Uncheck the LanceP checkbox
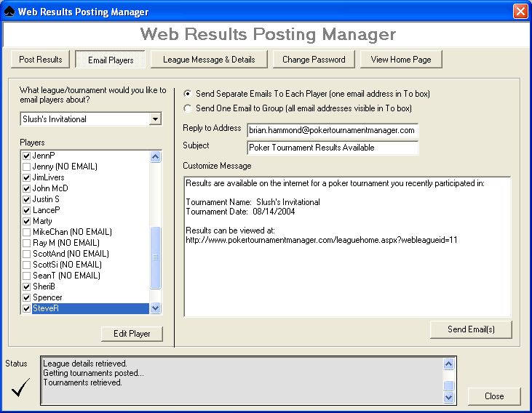532x413 pixels. [26, 210]
